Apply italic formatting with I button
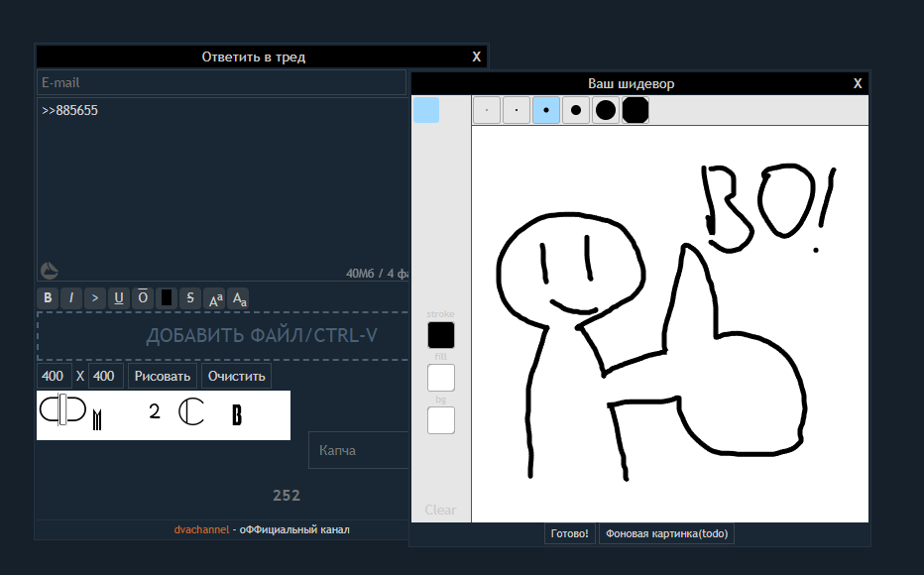This screenshot has height=575, width=924. coord(71,298)
